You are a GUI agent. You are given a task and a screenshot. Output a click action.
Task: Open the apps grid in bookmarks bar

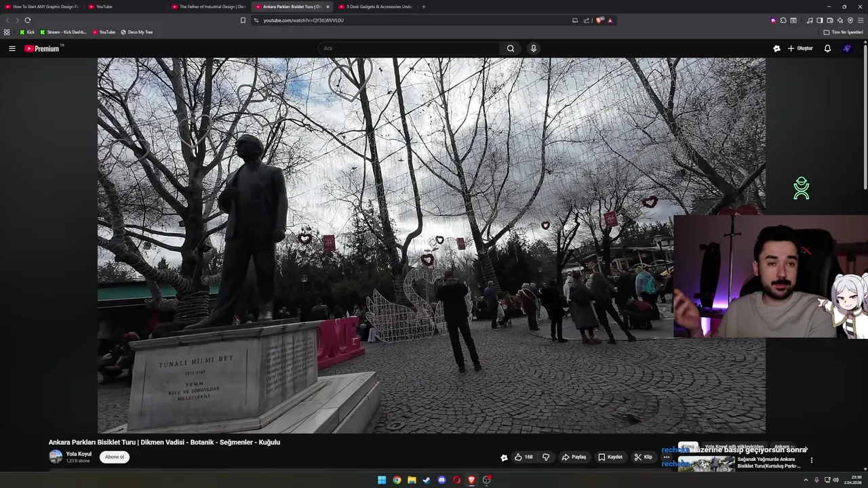tap(7, 32)
